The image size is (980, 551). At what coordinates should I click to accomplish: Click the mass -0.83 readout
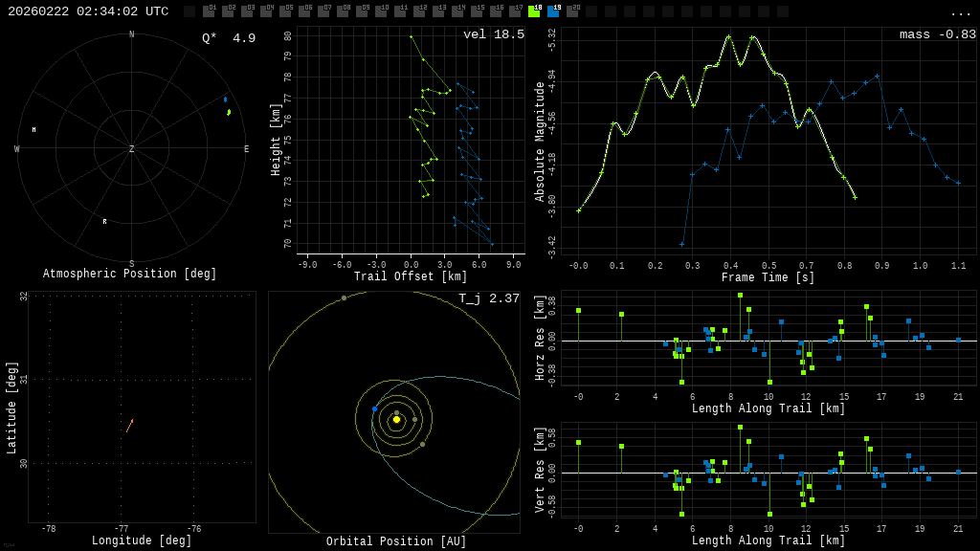pyautogui.click(x=937, y=34)
